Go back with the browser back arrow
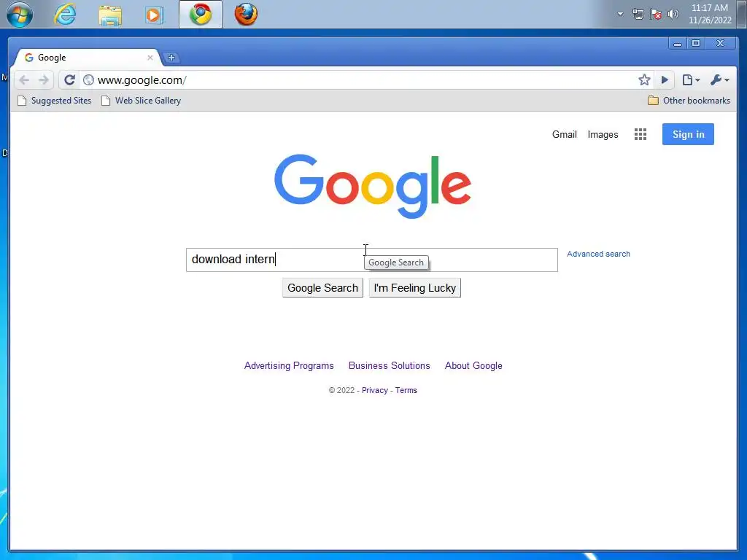This screenshot has width=747, height=560. [x=24, y=80]
